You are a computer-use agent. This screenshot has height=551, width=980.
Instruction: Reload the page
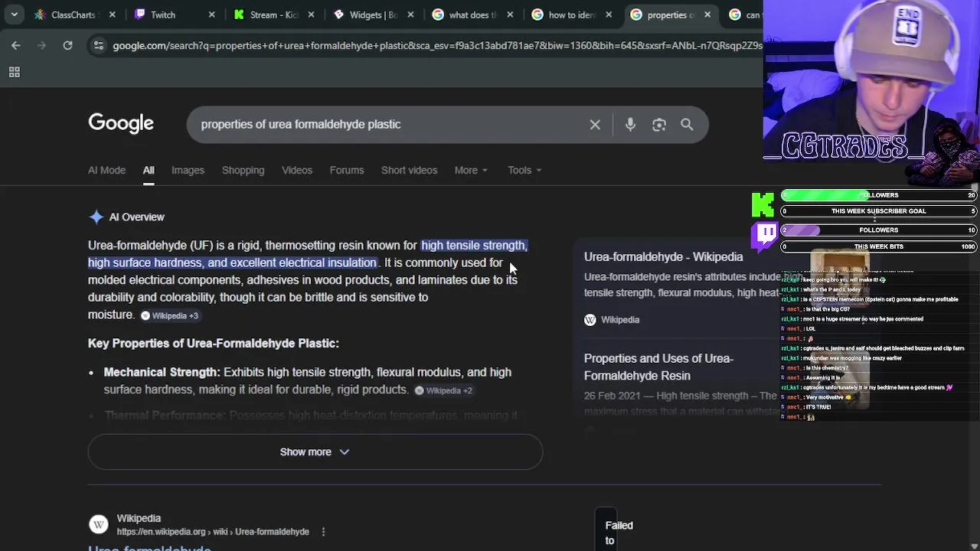click(67, 46)
